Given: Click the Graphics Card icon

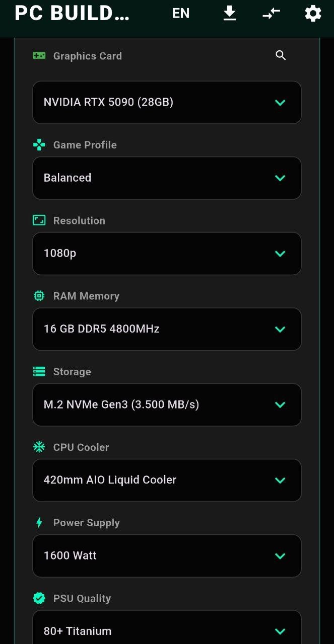Looking at the screenshot, I should [39, 56].
